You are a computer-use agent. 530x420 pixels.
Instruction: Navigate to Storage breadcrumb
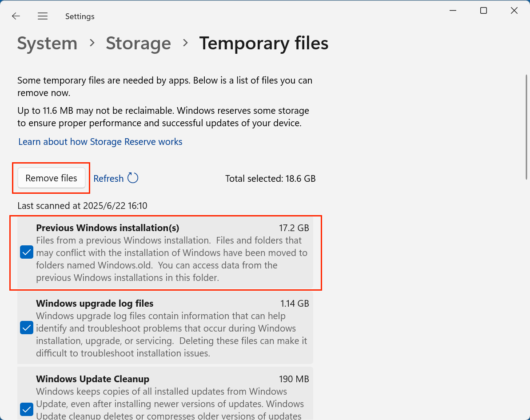(138, 44)
